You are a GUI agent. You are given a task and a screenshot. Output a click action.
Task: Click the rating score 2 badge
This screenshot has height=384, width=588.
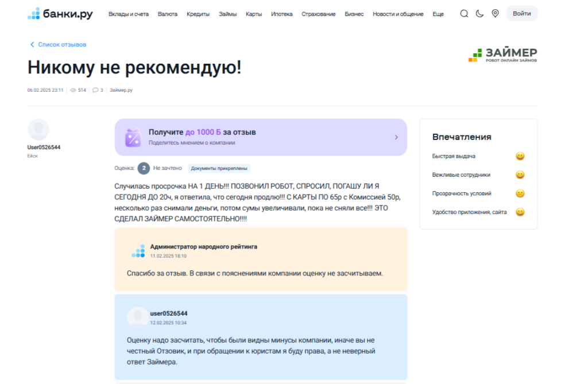[x=144, y=168]
